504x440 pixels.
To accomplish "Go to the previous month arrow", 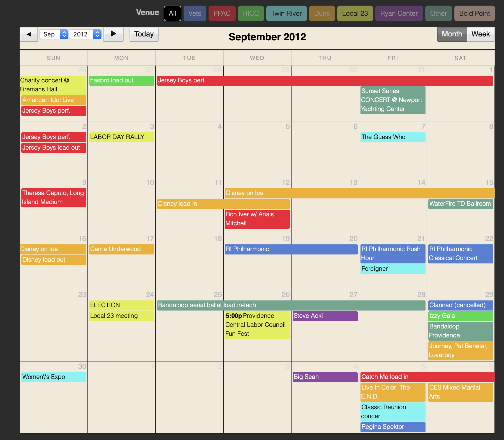I will point(29,34).
